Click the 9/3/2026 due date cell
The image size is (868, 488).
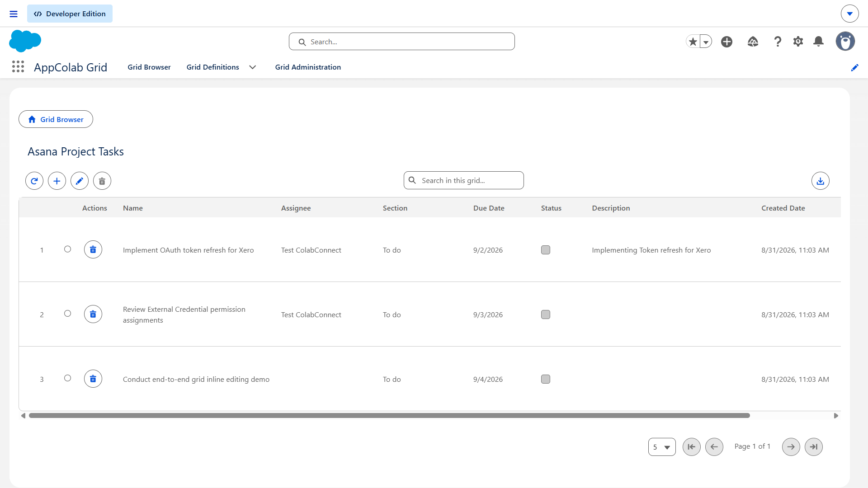click(x=488, y=314)
